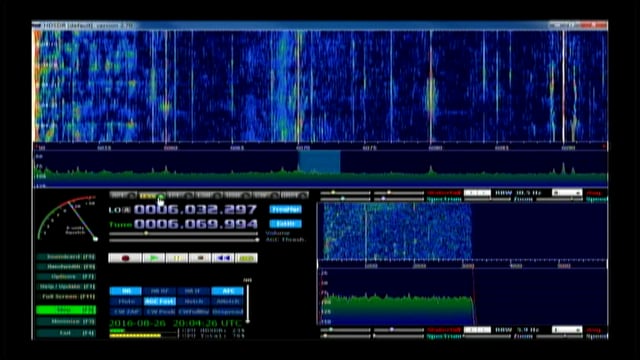Click Minimize [F3] button
The width and height of the screenshot is (640, 360).
[x=66, y=322]
